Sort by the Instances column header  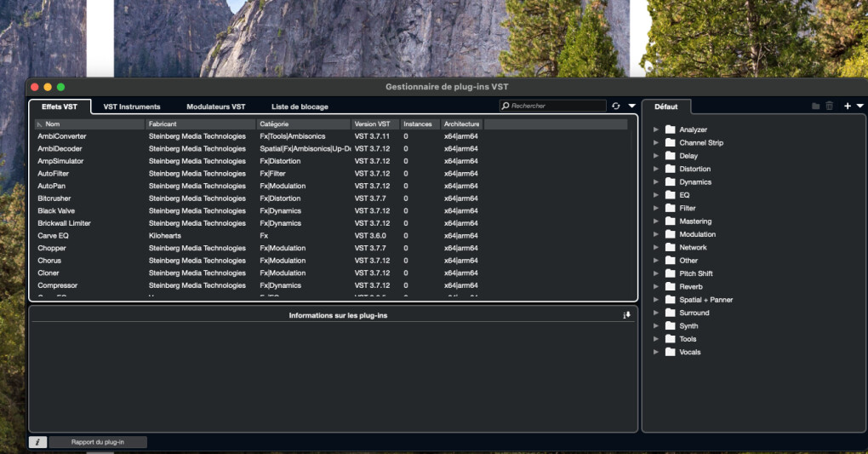click(420, 124)
